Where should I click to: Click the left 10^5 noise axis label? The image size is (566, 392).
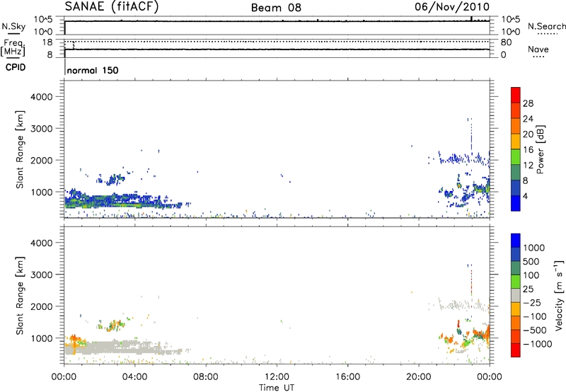tap(43, 20)
